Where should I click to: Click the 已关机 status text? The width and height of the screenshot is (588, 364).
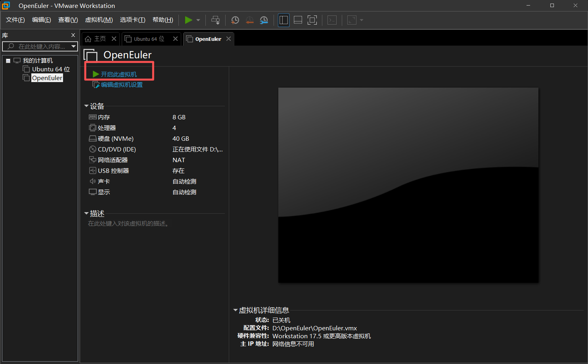282,320
